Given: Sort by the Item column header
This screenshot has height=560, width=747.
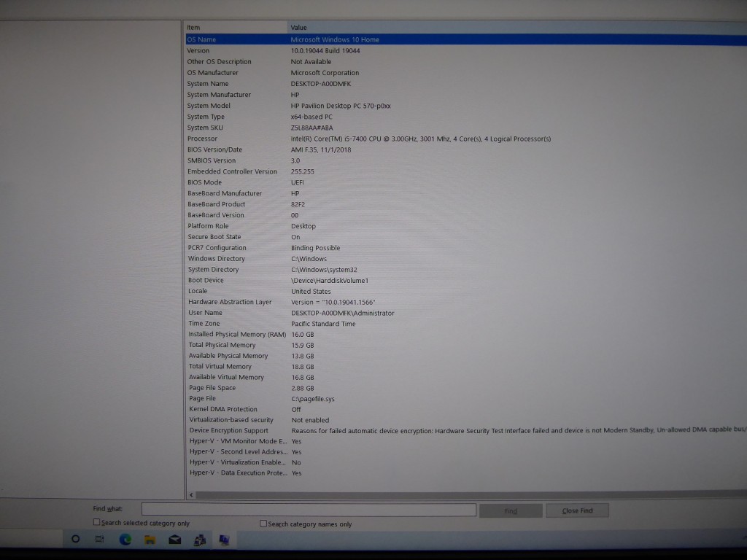Looking at the screenshot, I should (x=236, y=27).
